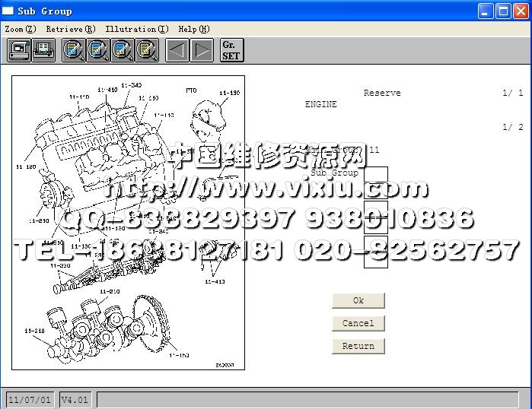Screen dimensions: 532x409
Task: Open the Retrieve menu
Action: pyautogui.click(x=70, y=29)
